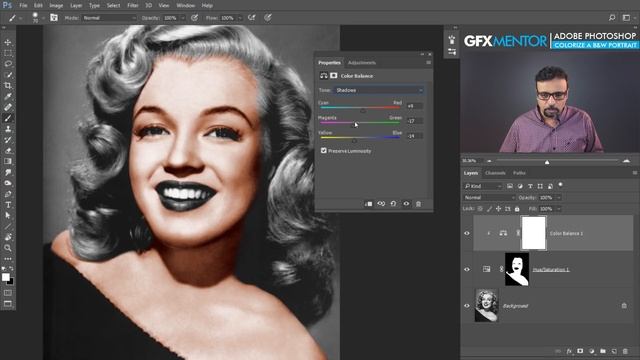Select the Path Selection tool
This screenshot has width=640, height=360.
(8, 216)
